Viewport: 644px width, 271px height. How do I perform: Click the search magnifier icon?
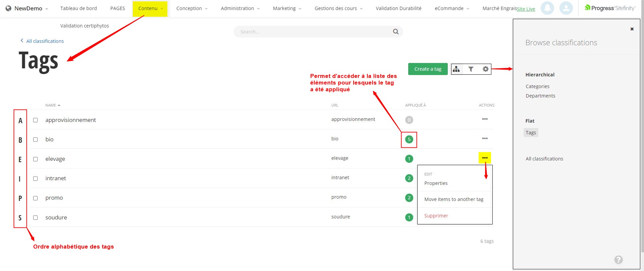(x=396, y=31)
